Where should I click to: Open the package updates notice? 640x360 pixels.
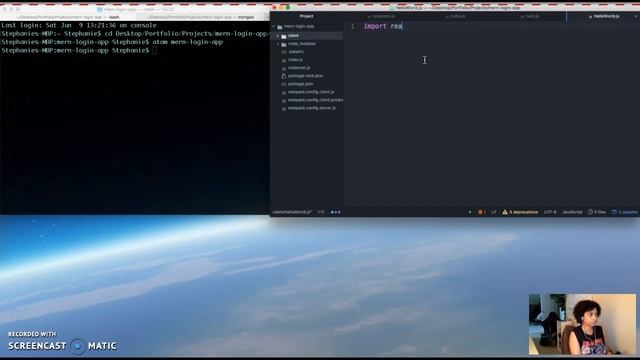click(624, 212)
